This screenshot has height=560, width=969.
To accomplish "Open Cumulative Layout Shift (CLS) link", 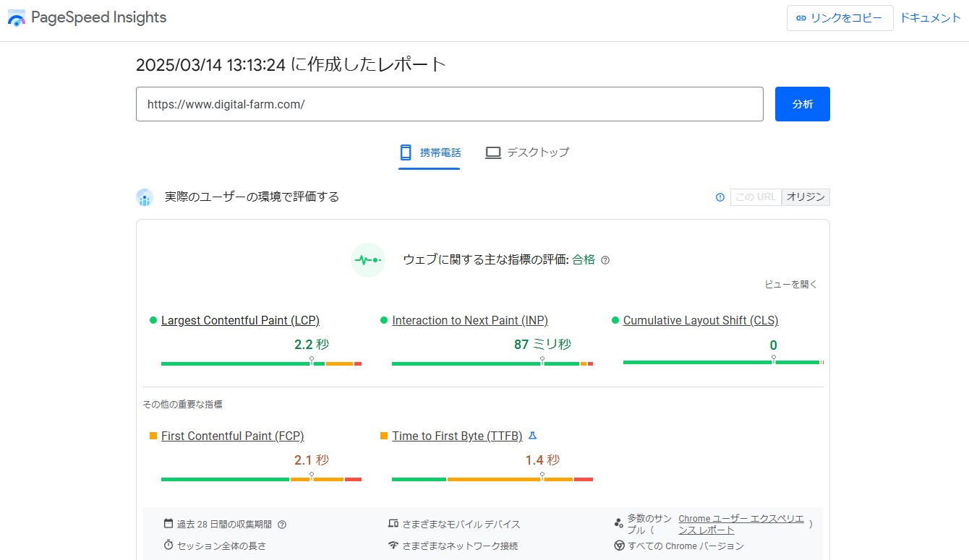I will point(701,320).
